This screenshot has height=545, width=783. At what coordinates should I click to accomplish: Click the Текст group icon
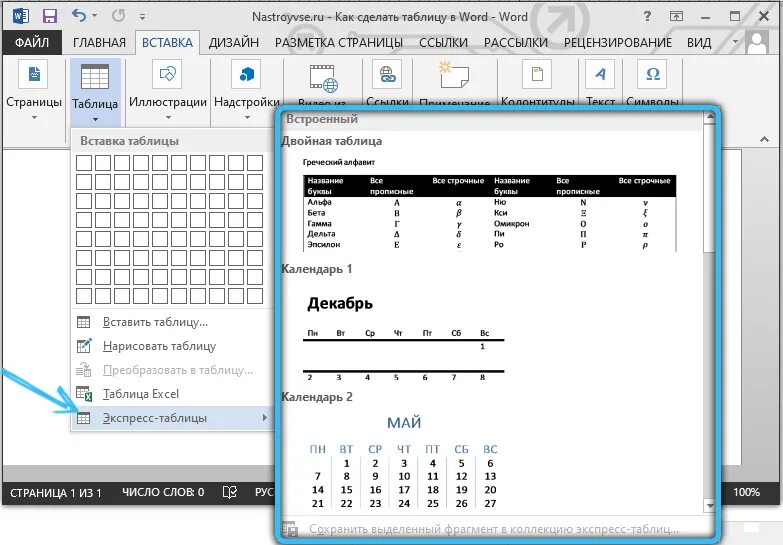(x=600, y=75)
